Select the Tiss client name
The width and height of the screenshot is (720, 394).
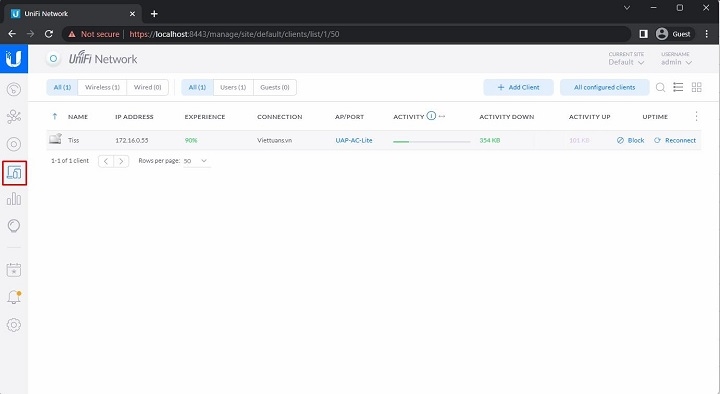73,140
